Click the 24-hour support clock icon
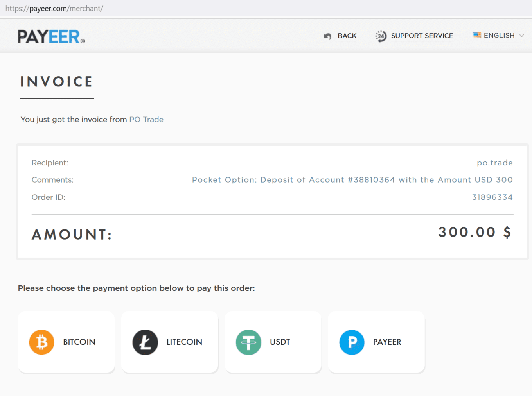 pos(380,36)
